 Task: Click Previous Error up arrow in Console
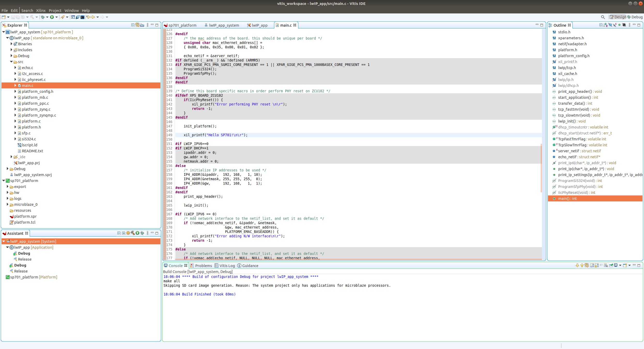pos(582,265)
